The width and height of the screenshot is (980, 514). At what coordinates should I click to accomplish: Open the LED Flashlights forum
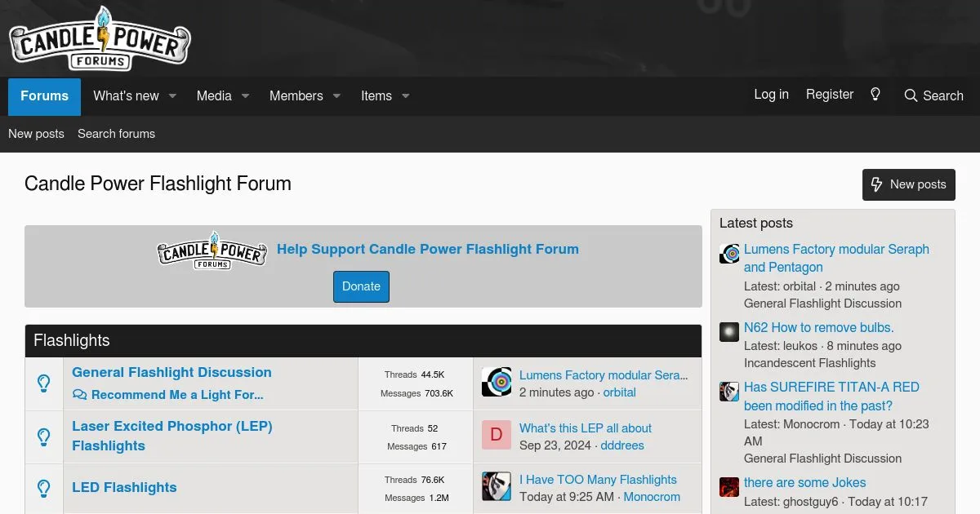tap(124, 487)
